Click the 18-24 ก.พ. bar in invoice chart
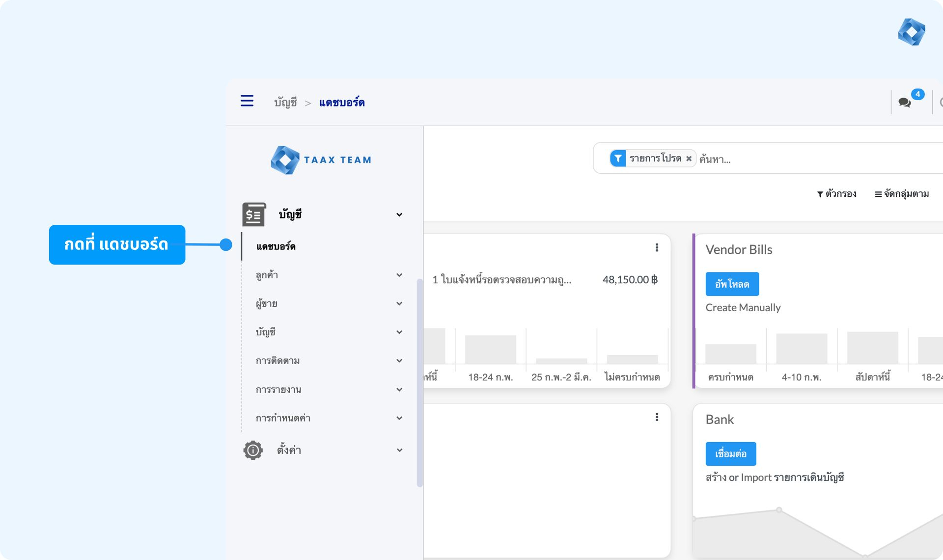This screenshot has height=560, width=943. [490, 349]
